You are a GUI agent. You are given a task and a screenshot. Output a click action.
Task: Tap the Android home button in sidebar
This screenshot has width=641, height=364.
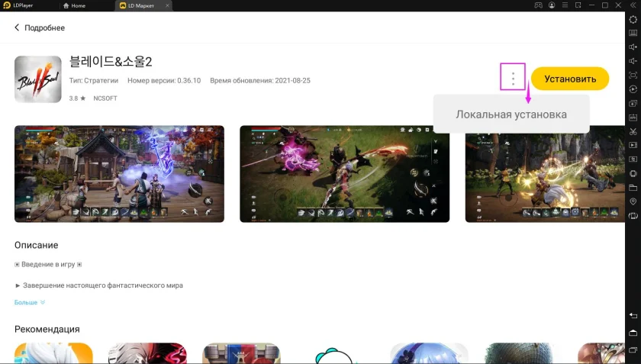633,333
